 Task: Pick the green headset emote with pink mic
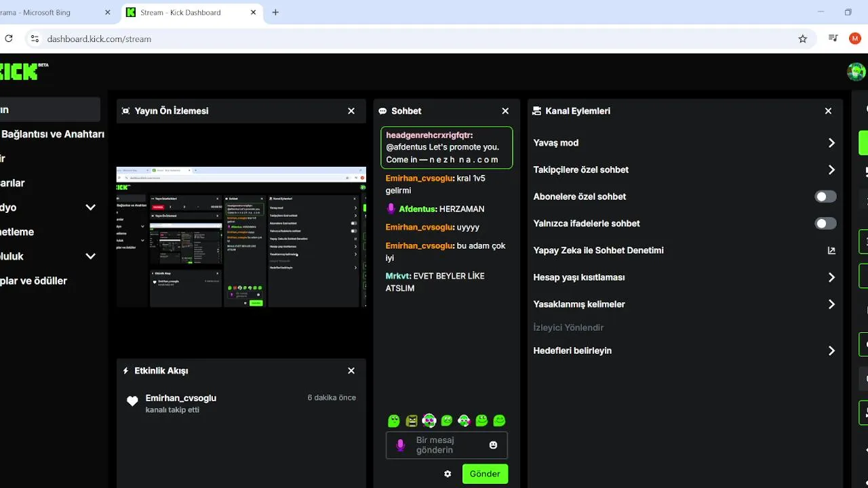[464, 421]
